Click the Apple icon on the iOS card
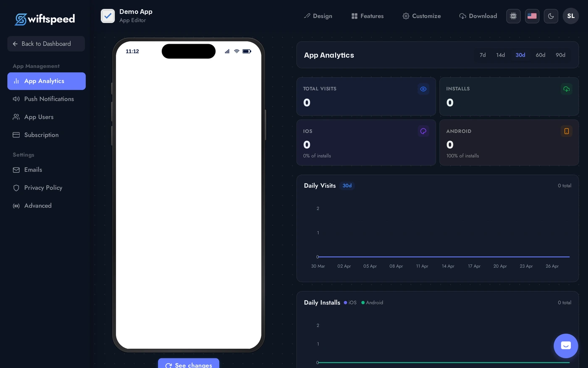 [423, 131]
